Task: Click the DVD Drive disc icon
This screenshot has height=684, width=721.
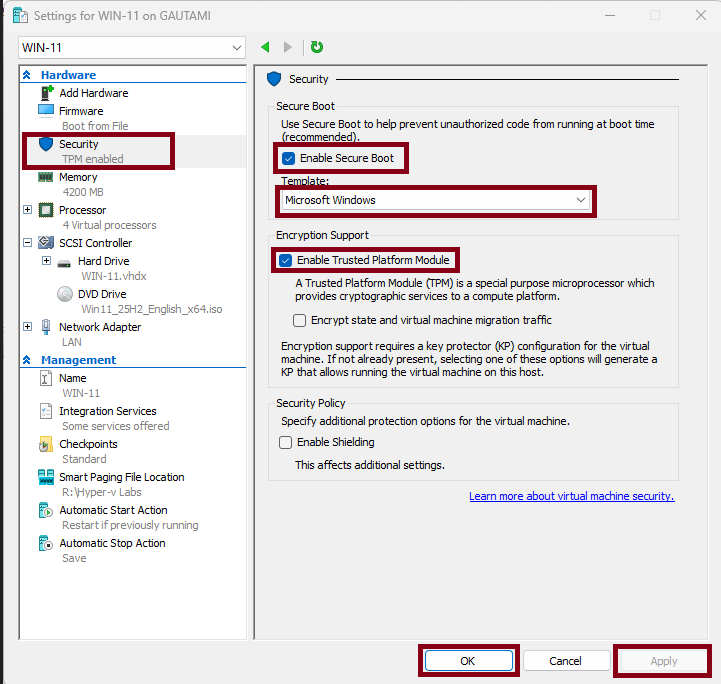Action: (65, 294)
